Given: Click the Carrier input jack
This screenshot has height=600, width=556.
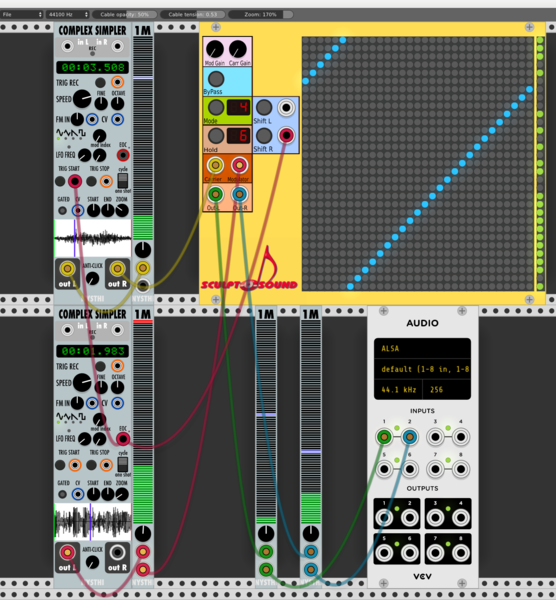Looking at the screenshot, I should 215,165.
